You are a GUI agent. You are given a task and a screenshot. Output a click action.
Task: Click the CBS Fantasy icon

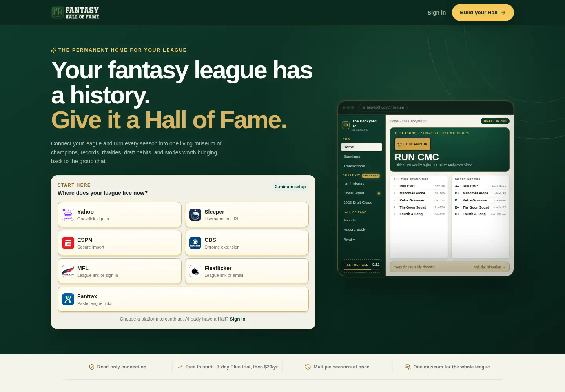tap(195, 243)
